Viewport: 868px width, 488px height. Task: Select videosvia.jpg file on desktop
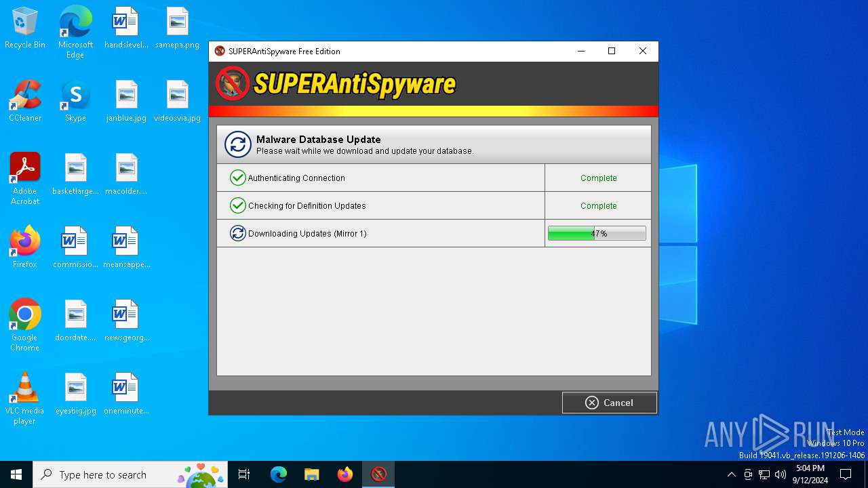[x=177, y=102]
